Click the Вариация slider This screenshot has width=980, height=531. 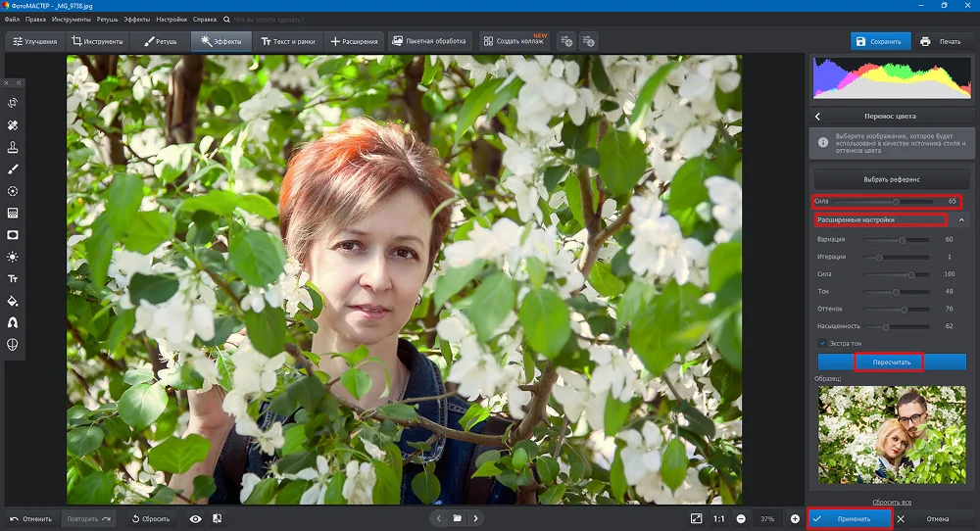pos(897,240)
